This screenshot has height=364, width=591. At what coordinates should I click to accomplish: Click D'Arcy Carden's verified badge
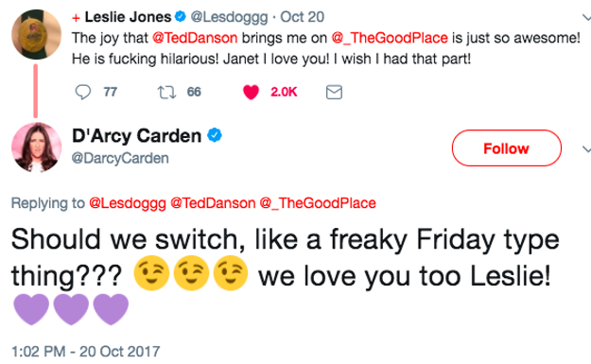pos(215,135)
